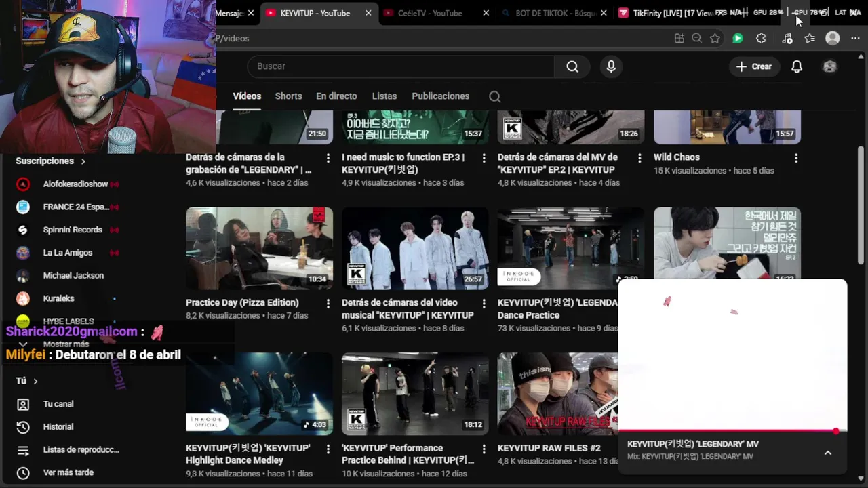Open options menu for Wild Chaos video
This screenshot has height=488, width=868.
click(796, 158)
